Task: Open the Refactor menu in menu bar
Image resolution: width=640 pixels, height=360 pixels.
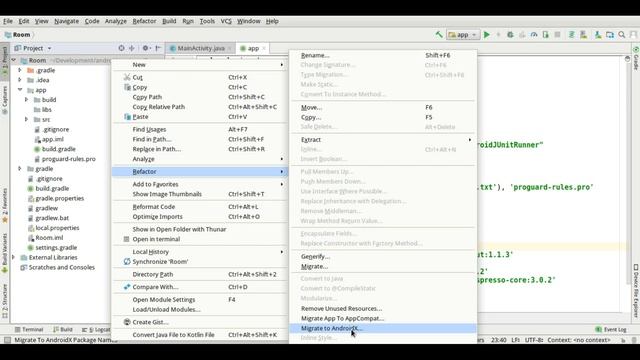Action: pyautogui.click(x=144, y=21)
